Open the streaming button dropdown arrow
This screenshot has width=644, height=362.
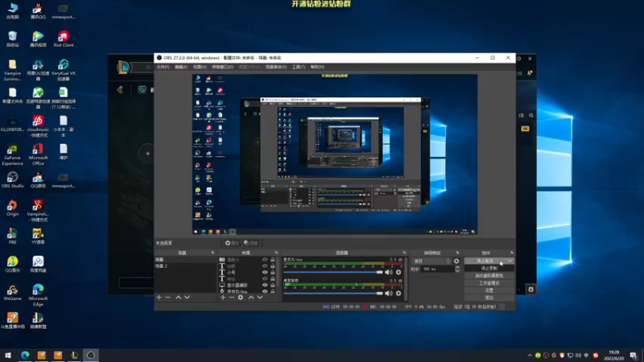pyautogui.click(x=510, y=261)
